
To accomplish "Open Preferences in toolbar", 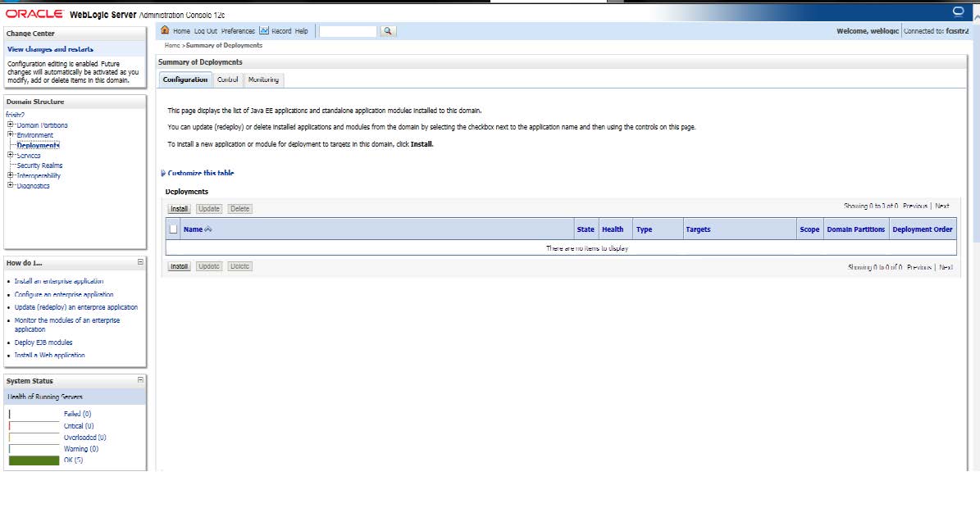I will coord(238,30).
